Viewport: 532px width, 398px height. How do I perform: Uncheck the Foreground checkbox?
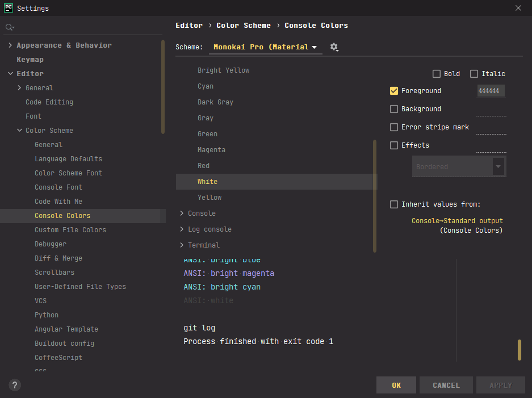pyautogui.click(x=394, y=91)
